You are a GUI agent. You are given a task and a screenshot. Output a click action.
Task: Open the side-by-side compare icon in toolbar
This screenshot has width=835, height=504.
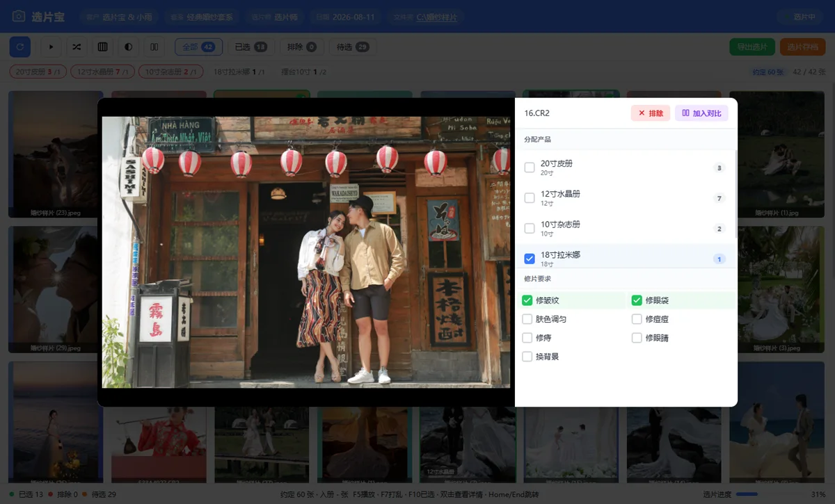[154, 47]
